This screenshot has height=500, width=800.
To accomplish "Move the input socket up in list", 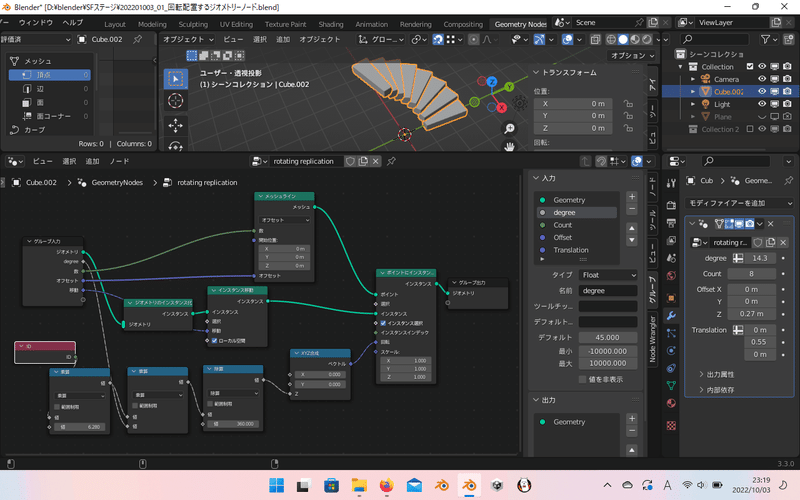I will pos(632,228).
